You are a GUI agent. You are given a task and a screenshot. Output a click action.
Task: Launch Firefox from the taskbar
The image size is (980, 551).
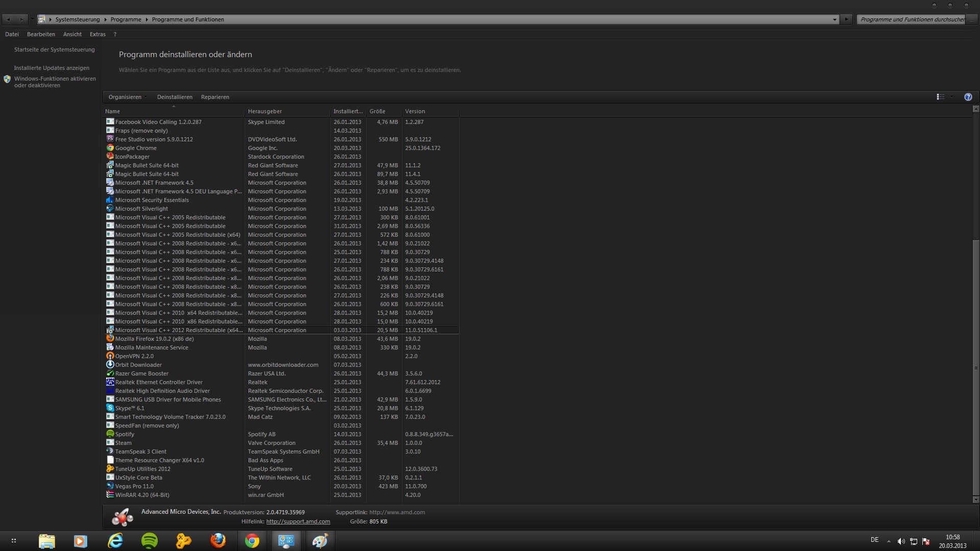(218, 541)
